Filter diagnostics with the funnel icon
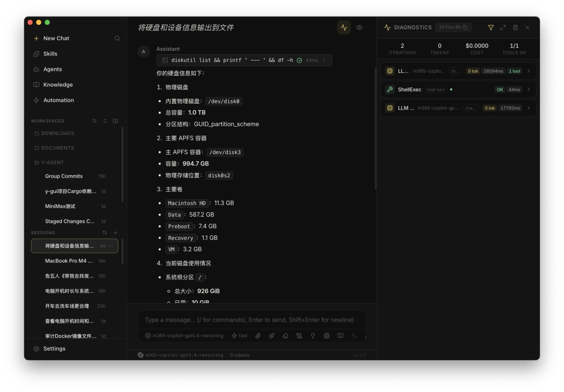Screen dimensions: 564x392 coord(491,27)
